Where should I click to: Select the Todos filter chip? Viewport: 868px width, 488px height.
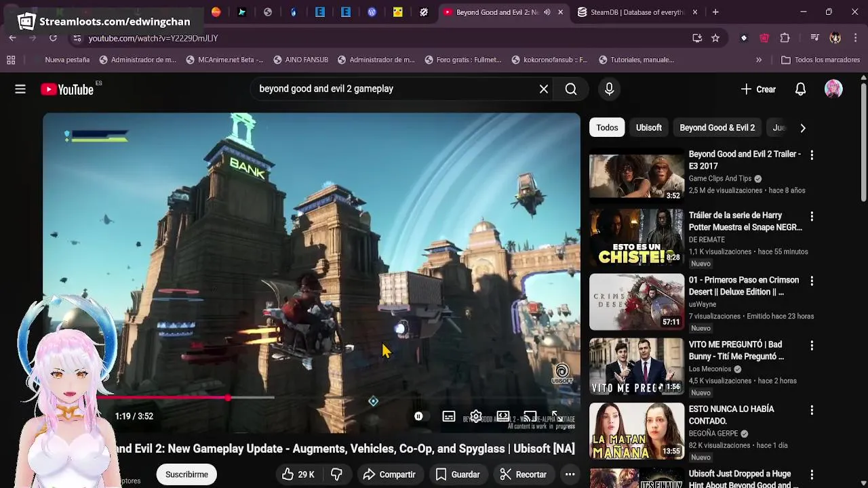(607, 127)
